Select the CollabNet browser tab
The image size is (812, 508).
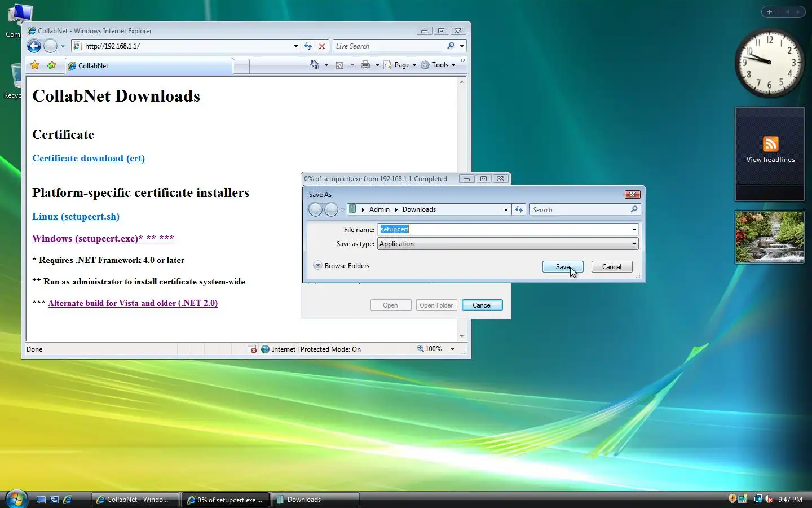(x=149, y=66)
